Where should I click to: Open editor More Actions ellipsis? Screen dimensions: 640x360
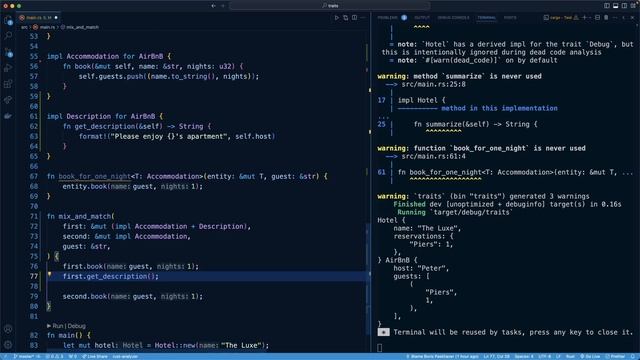tap(363, 18)
